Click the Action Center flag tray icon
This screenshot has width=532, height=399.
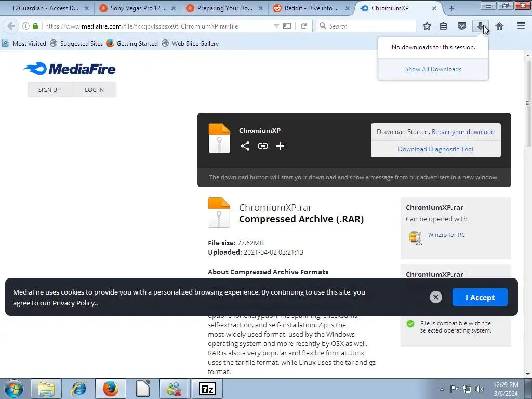coord(454,389)
